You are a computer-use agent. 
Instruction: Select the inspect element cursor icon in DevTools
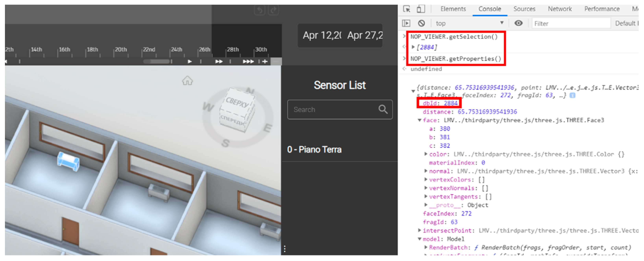point(407,8)
